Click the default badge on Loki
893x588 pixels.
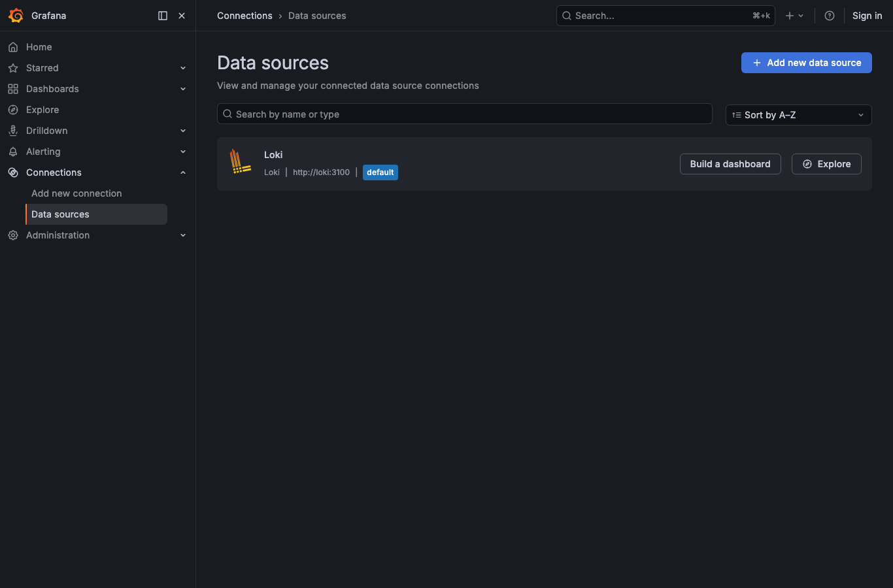point(380,172)
